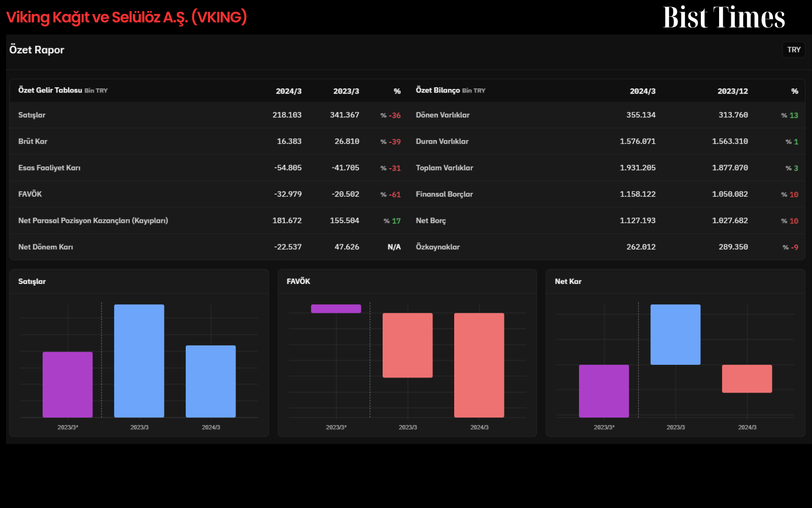Click the TRY currency button
The height and width of the screenshot is (508, 812).
click(x=794, y=50)
